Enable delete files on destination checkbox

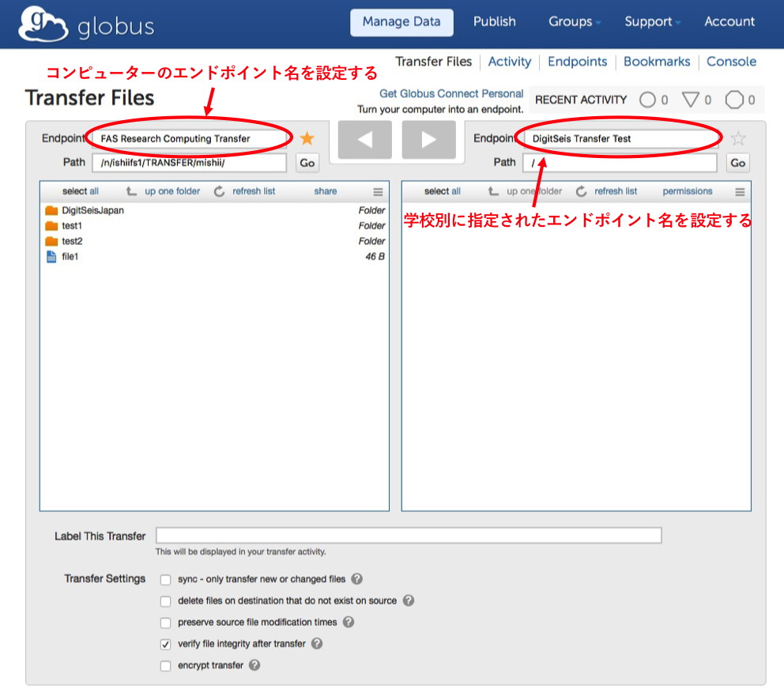(165, 601)
